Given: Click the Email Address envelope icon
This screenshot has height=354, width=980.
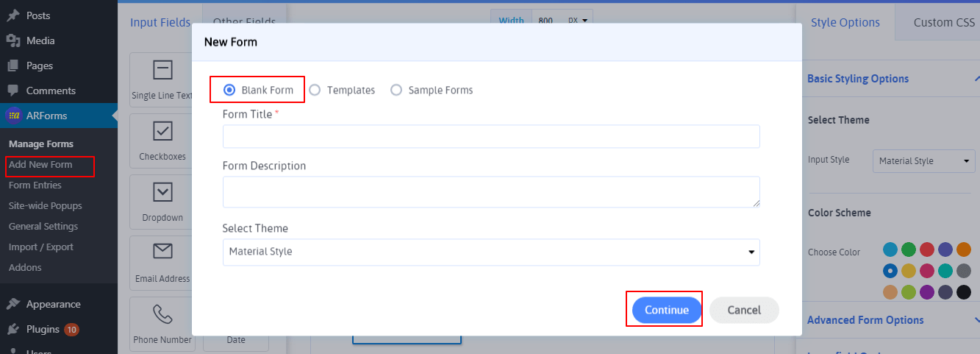Looking at the screenshot, I should [162, 252].
